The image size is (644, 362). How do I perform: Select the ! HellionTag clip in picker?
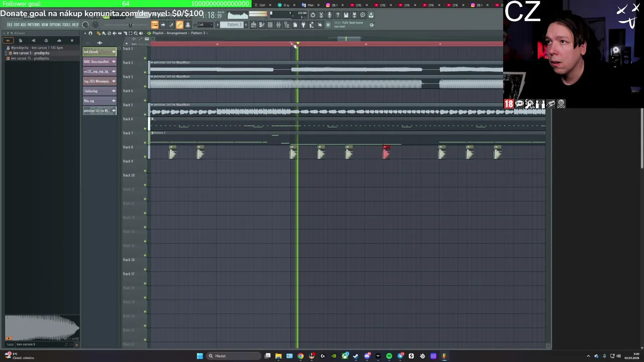pos(100,91)
